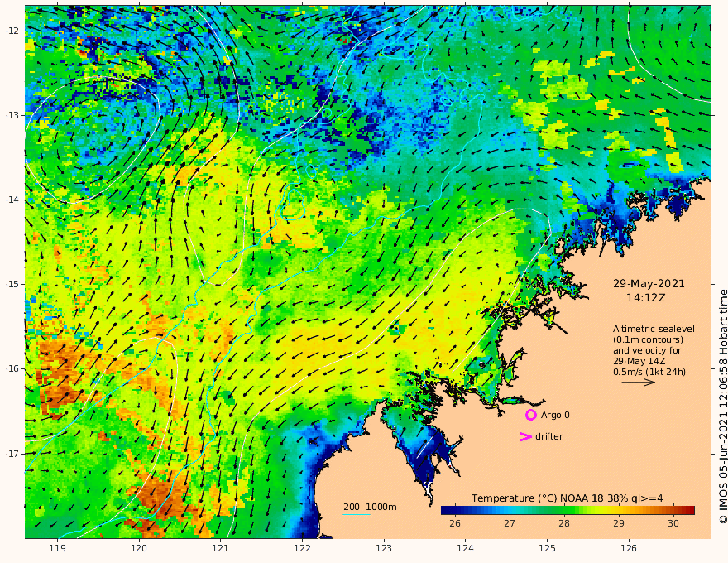This screenshot has width=728, height=563.
Task: Click the 27 value on temperature scale
Action: [x=510, y=523]
